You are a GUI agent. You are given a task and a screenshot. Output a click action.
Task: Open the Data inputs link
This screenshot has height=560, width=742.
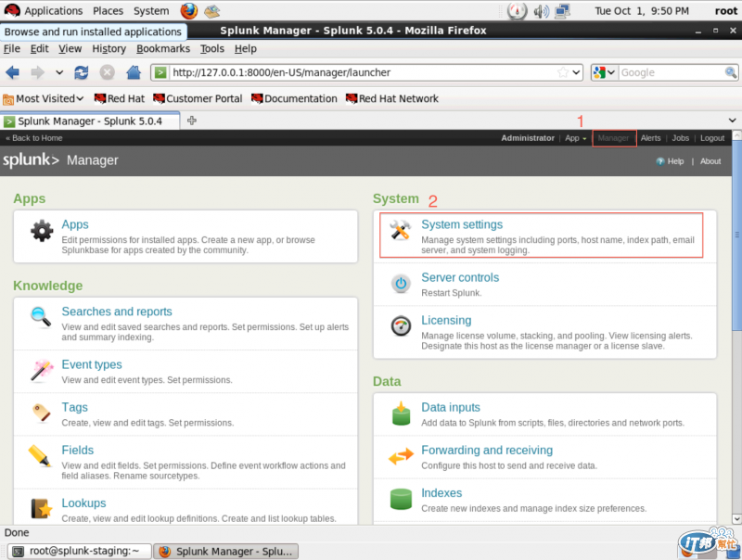click(451, 407)
